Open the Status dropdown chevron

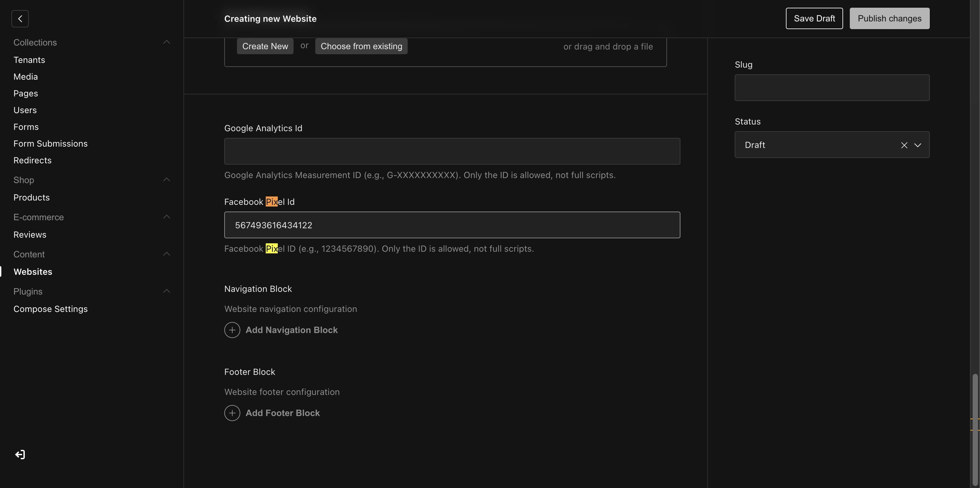918,145
